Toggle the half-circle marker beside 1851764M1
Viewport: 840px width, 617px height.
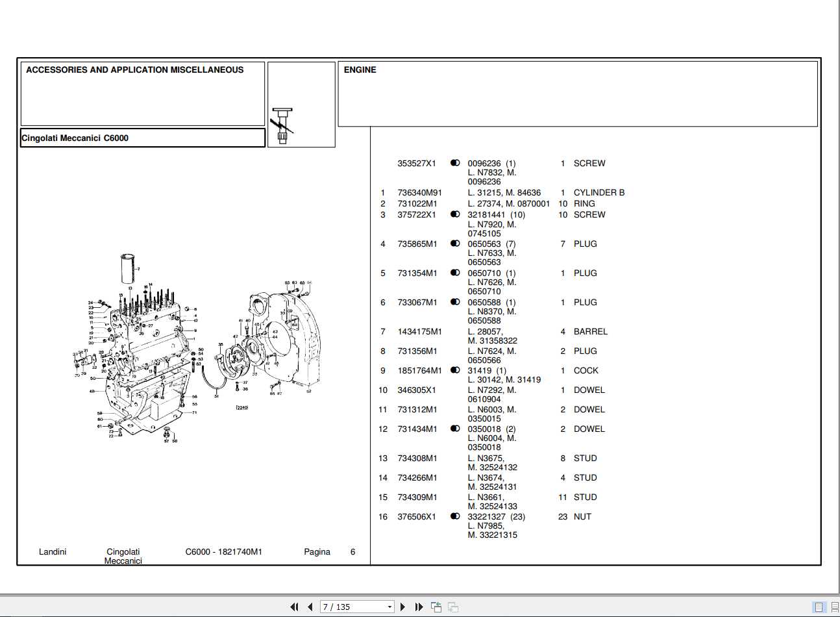[x=455, y=370]
